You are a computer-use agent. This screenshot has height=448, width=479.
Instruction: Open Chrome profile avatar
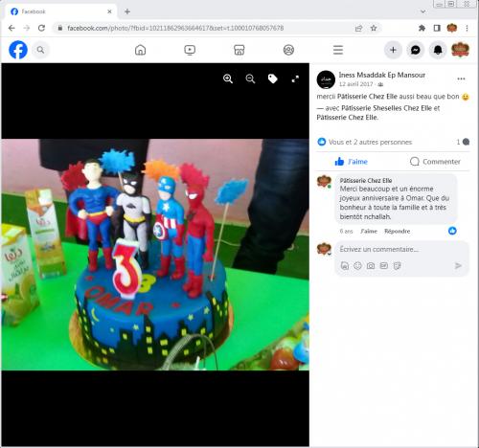pos(452,28)
